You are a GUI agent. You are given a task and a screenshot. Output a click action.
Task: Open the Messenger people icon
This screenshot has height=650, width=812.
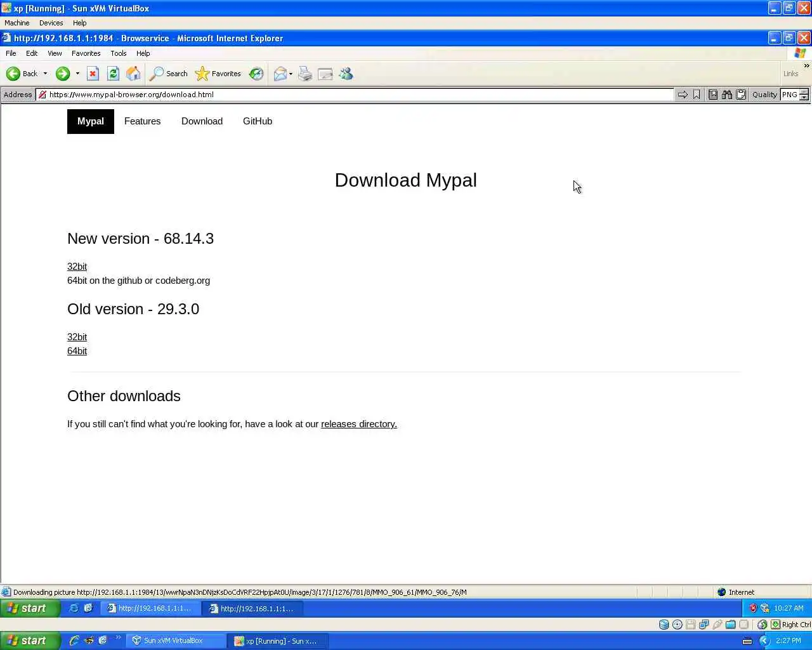[x=346, y=74]
